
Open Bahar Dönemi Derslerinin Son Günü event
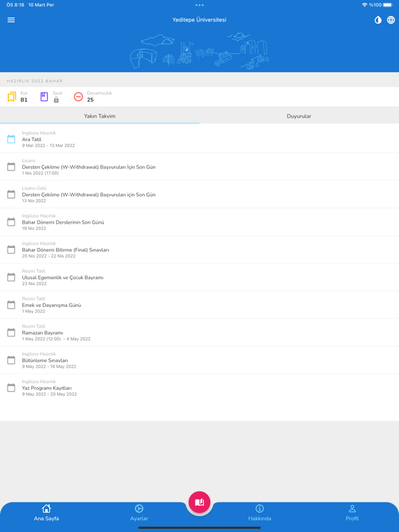(199, 222)
